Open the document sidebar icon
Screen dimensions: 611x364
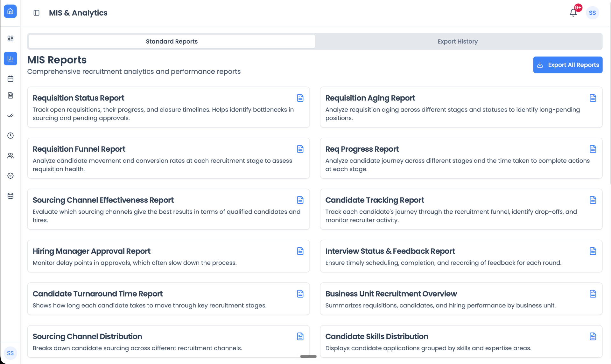click(11, 95)
